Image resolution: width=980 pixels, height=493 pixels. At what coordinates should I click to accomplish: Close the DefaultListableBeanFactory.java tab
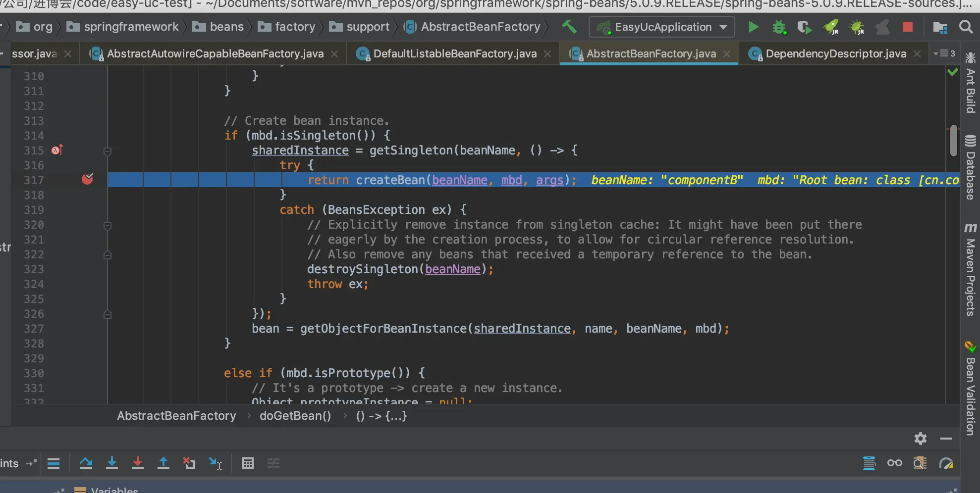547,54
